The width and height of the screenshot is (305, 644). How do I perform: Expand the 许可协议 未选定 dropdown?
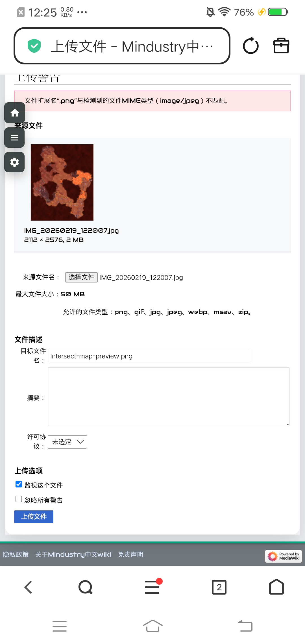click(x=67, y=442)
